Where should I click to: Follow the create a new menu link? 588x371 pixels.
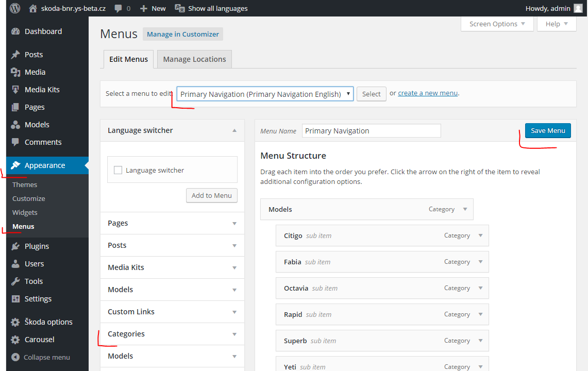tap(428, 93)
